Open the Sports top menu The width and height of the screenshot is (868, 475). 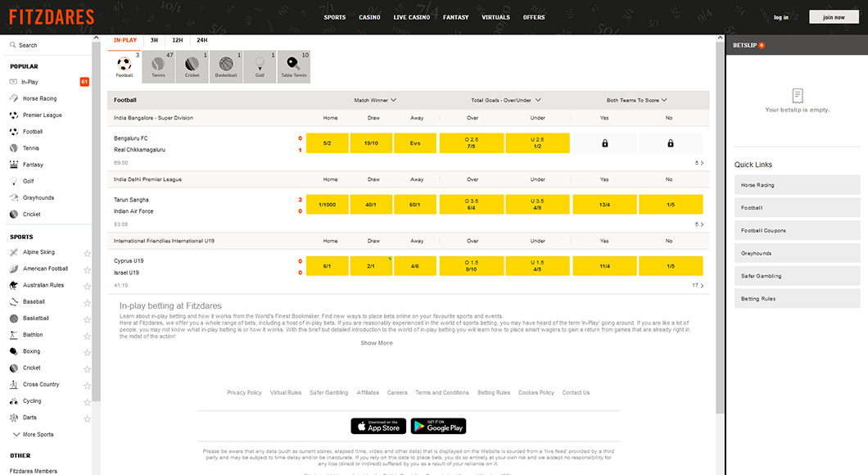pyautogui.click(x=335, y=17)
